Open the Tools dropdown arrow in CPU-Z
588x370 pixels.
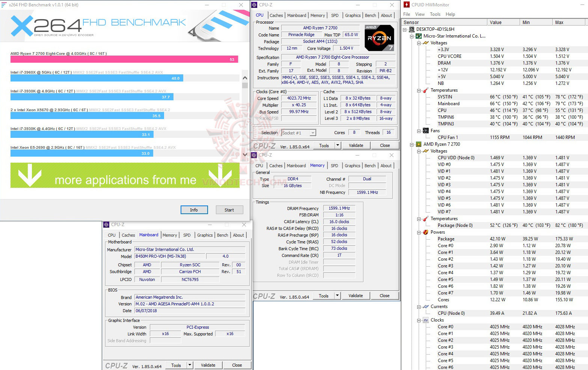(337, 145)
